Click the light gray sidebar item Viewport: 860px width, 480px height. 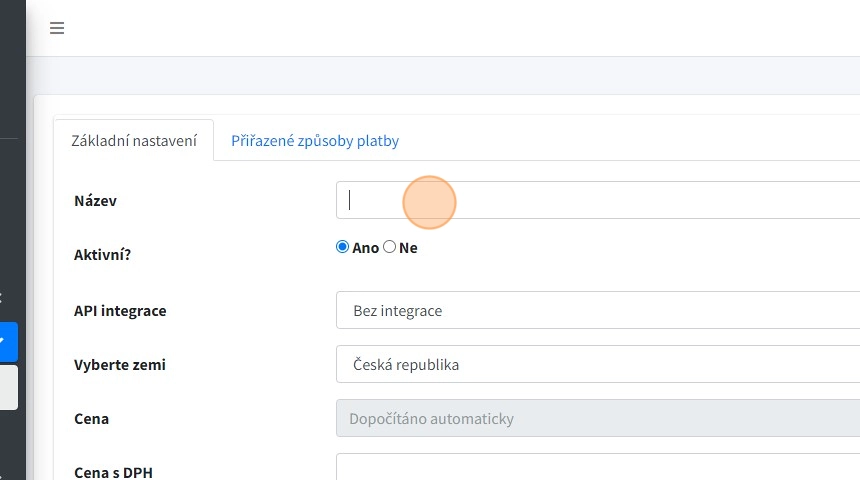click(x=8, y=388)
